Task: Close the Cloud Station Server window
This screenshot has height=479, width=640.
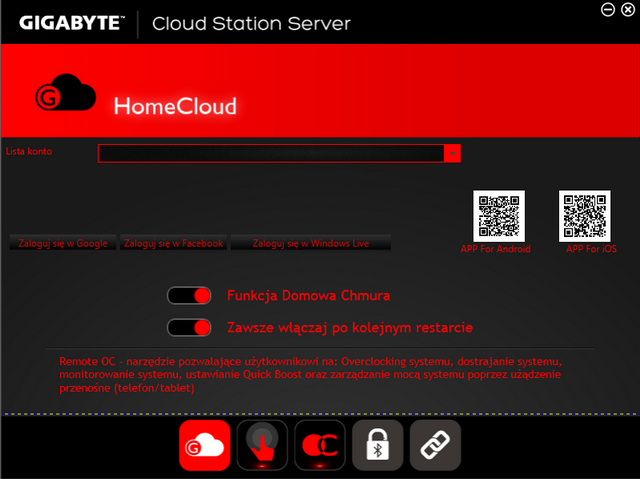Action: [628, 9]
